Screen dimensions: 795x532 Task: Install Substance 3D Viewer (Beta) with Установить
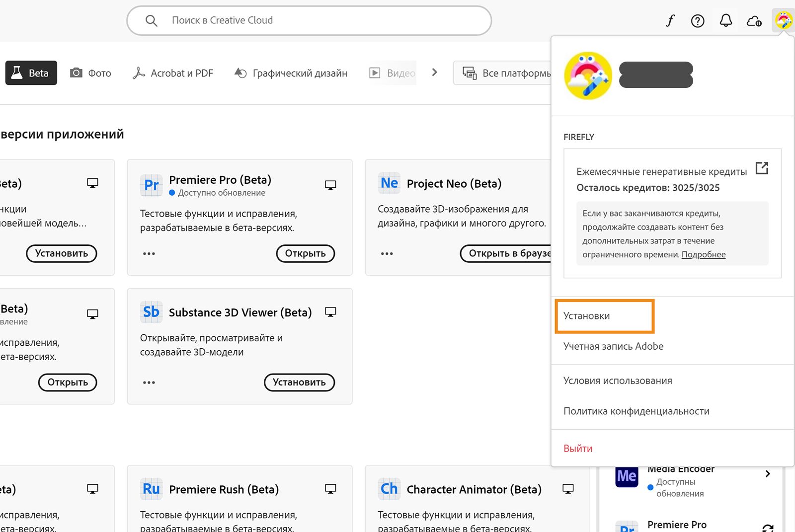(x=299, y=382)
